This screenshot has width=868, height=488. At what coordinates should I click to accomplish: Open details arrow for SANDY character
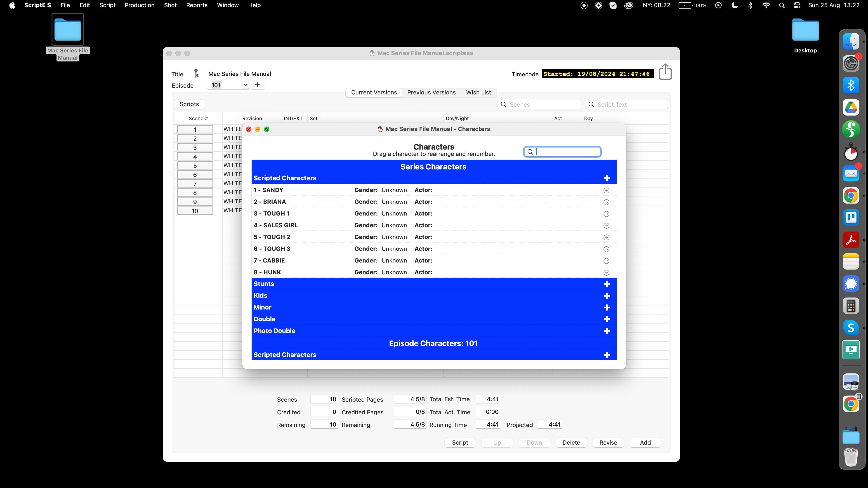pos(606,191)
